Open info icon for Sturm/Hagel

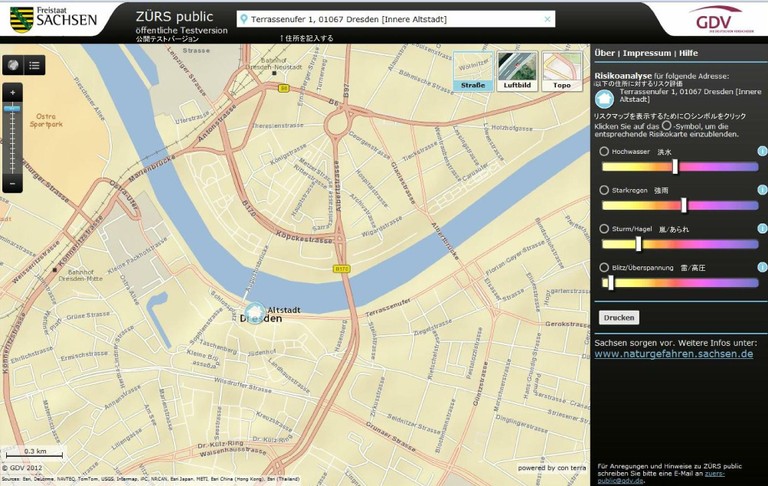762,228
